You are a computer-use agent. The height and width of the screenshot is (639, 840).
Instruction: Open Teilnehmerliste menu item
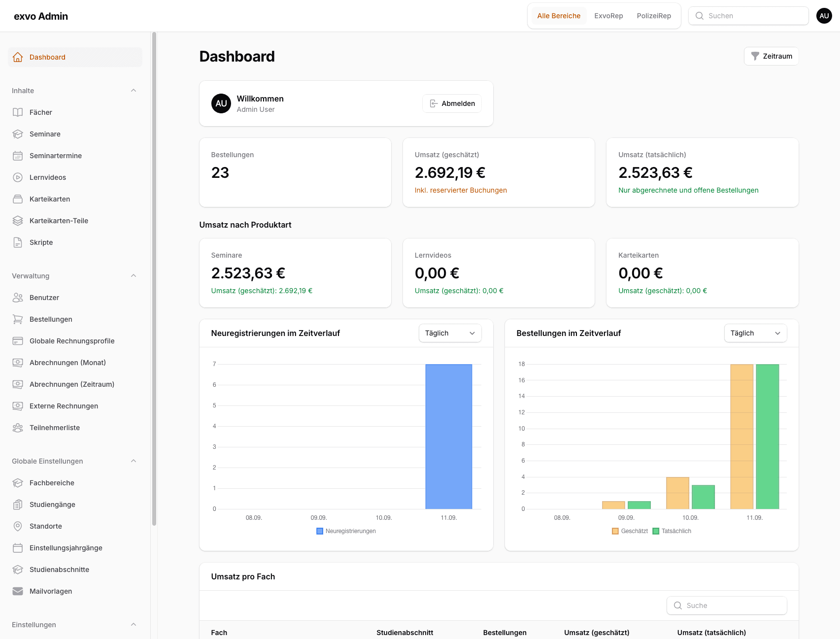75,428
